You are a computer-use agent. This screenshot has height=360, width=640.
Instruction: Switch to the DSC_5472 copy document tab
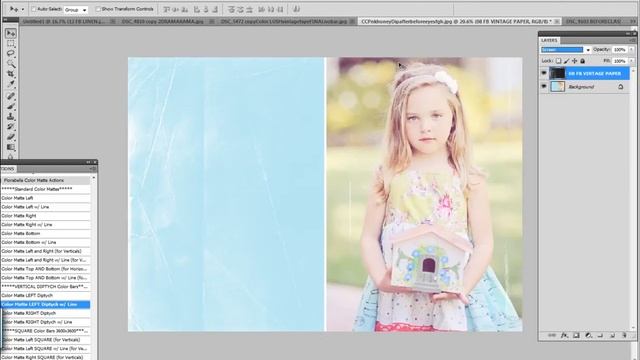tap(284, 21)
